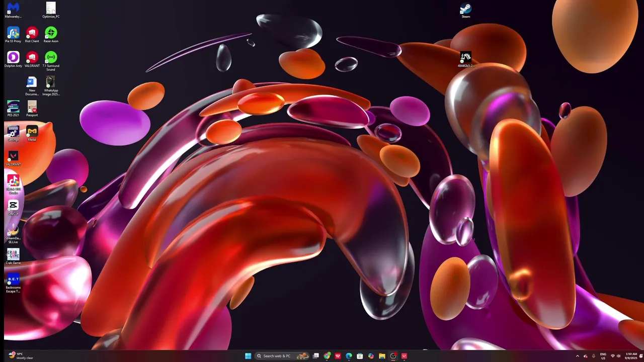Open the volume speaker tray icon
Viewport: 644px width, 362px height.
click(619, 356)
